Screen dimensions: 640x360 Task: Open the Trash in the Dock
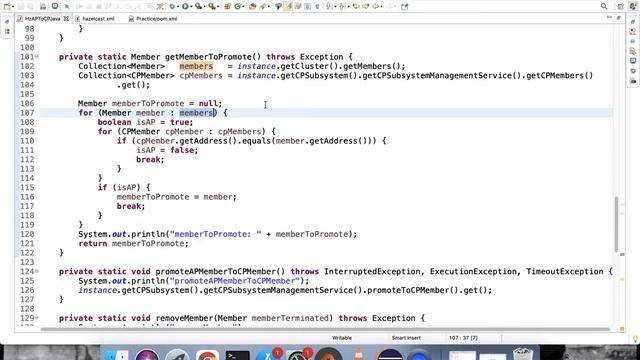point(523,354)
